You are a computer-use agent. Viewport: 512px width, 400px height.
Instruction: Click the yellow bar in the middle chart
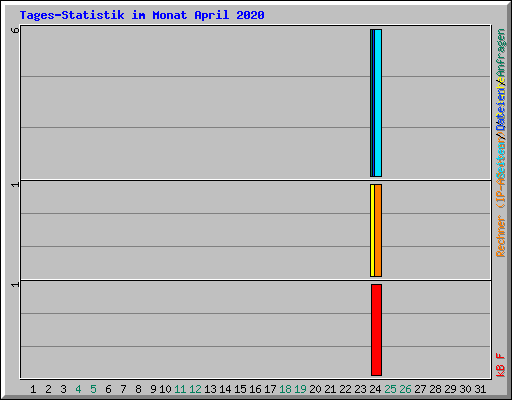pos(372,230)
